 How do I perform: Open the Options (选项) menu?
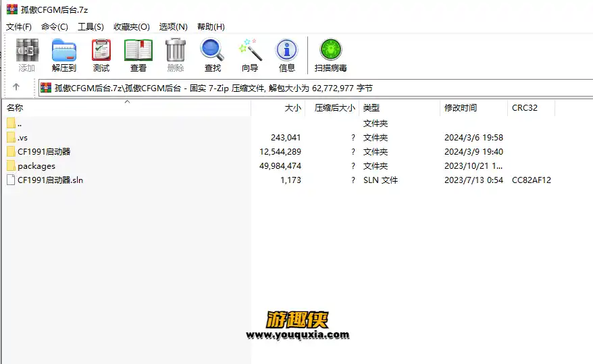coord(173,27)
